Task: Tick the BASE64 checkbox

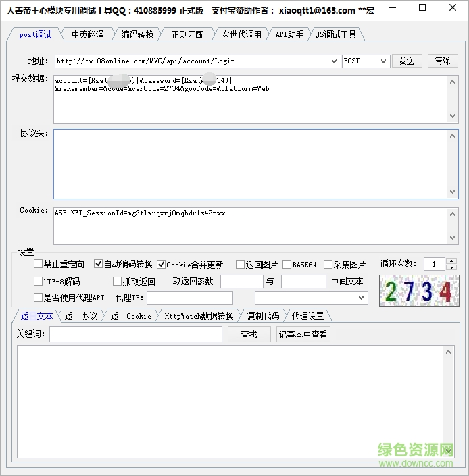Action: [x=287, y=265]
